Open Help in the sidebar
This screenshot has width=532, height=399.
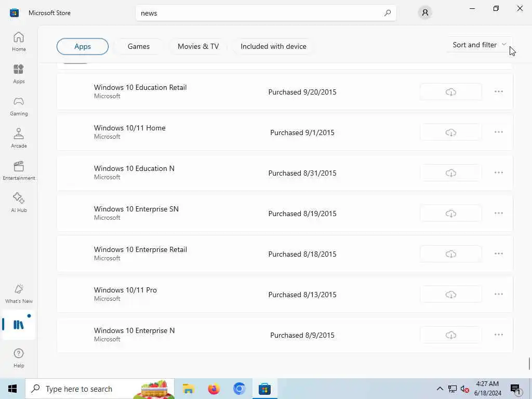(x=19, y=358)
